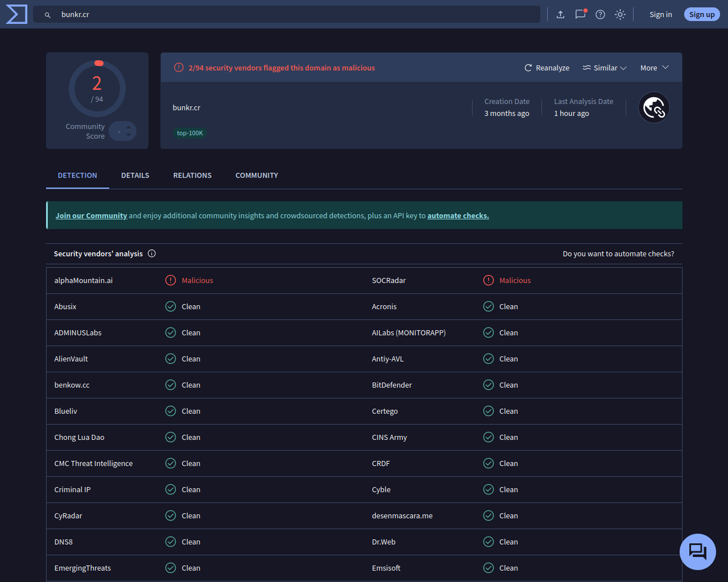This screenshot has width=728, height=582.
Task: Click the desenmascara.me vendor name
Action: [402, 516]
